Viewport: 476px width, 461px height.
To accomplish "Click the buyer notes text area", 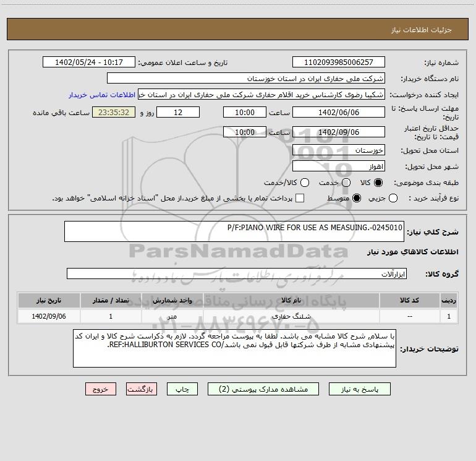I will (234, 348).
